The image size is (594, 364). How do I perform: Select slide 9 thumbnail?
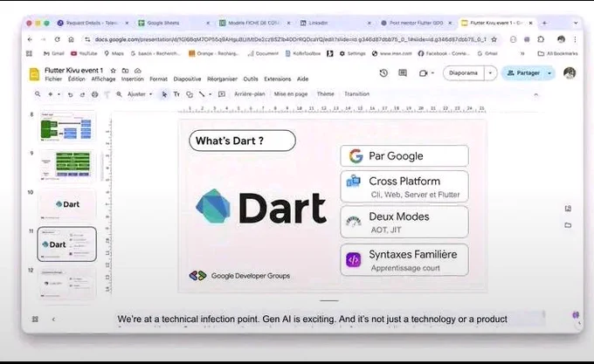[66, 165]
